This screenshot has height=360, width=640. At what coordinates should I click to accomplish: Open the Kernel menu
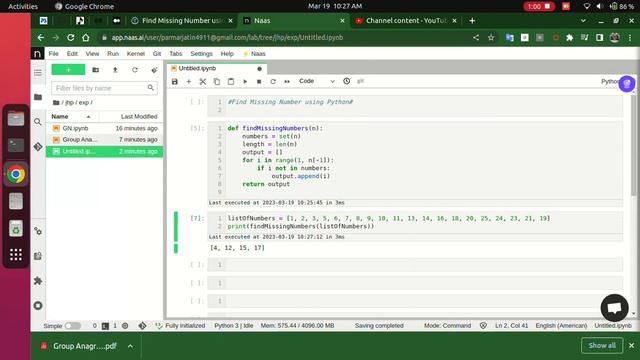click(x=136, y=54)
